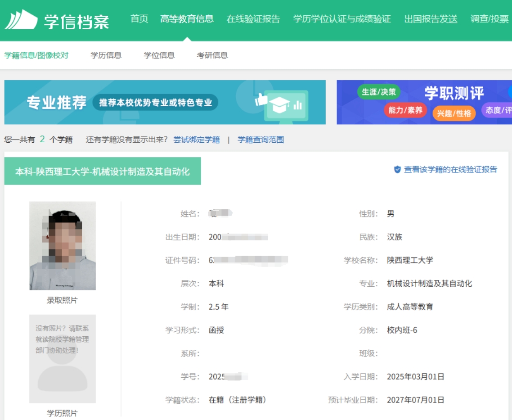The image size is (512, 420).
Task: Click the 尝试绑定学籍 link
Action: click(x=197, y=140)
